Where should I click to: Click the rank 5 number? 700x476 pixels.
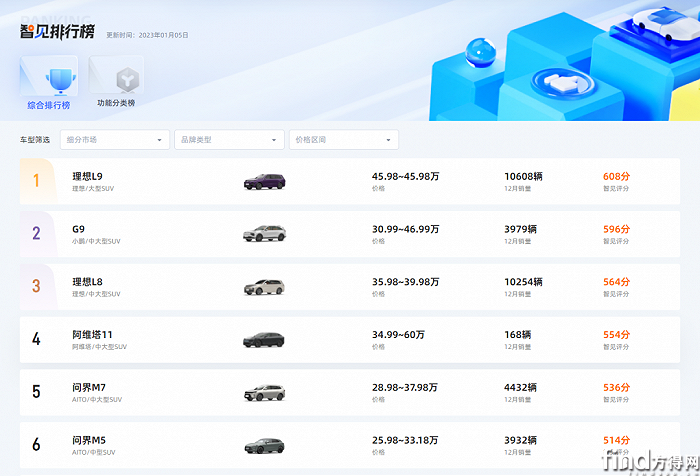pyautogui.click(x=36, y=392)
